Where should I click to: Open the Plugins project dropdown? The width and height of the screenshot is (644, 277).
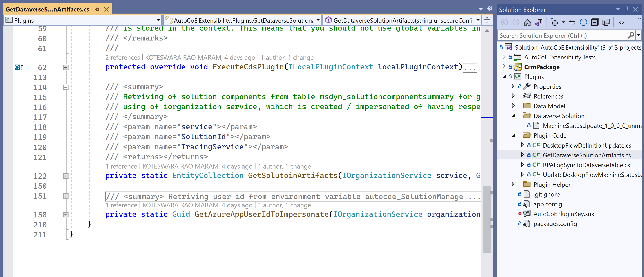158,20
